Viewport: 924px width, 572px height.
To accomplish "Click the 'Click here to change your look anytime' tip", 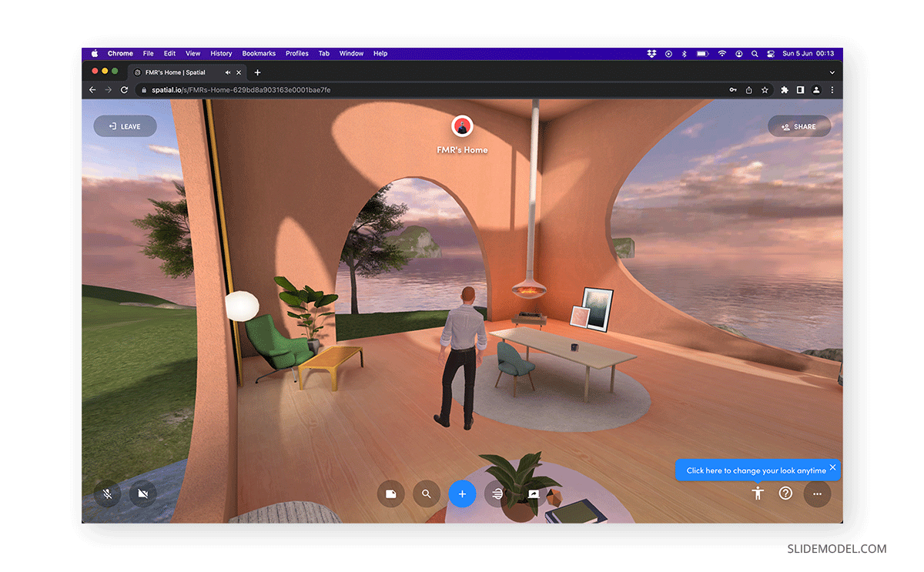I will tap(756, 470).
